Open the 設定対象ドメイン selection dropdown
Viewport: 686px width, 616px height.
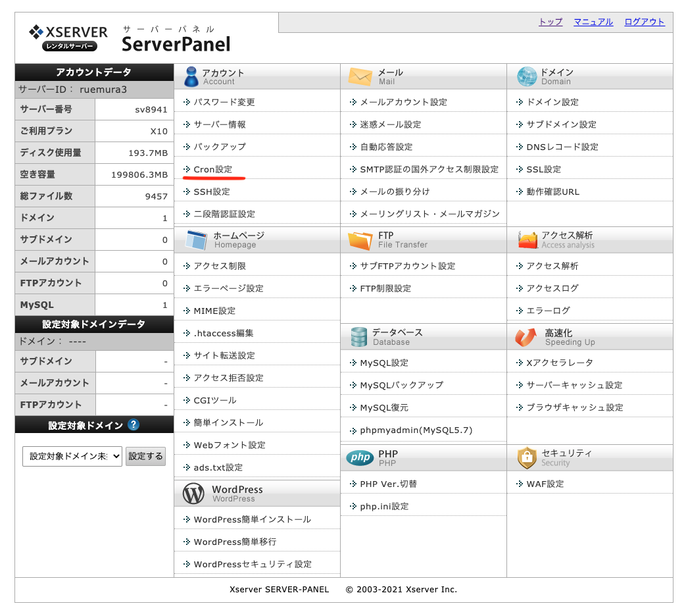click(72, 456)
